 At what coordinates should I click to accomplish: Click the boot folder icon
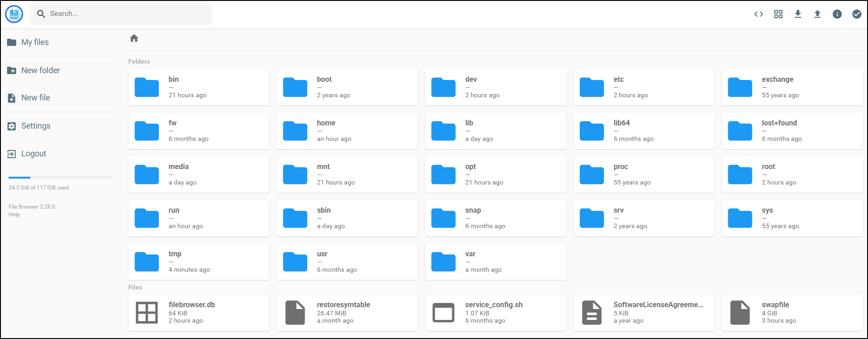pyautogui.click(x=295, y=87)
